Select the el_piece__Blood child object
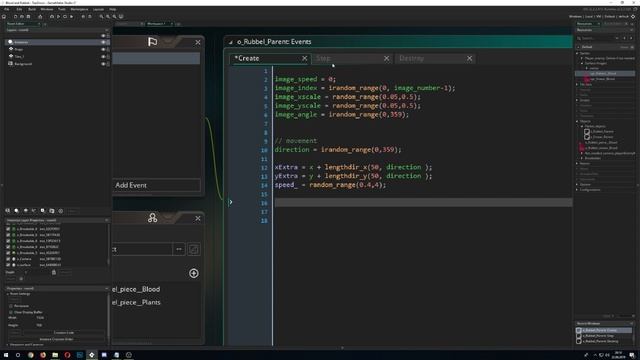Viewport: 640px width, 360px height. coord(136,289)
